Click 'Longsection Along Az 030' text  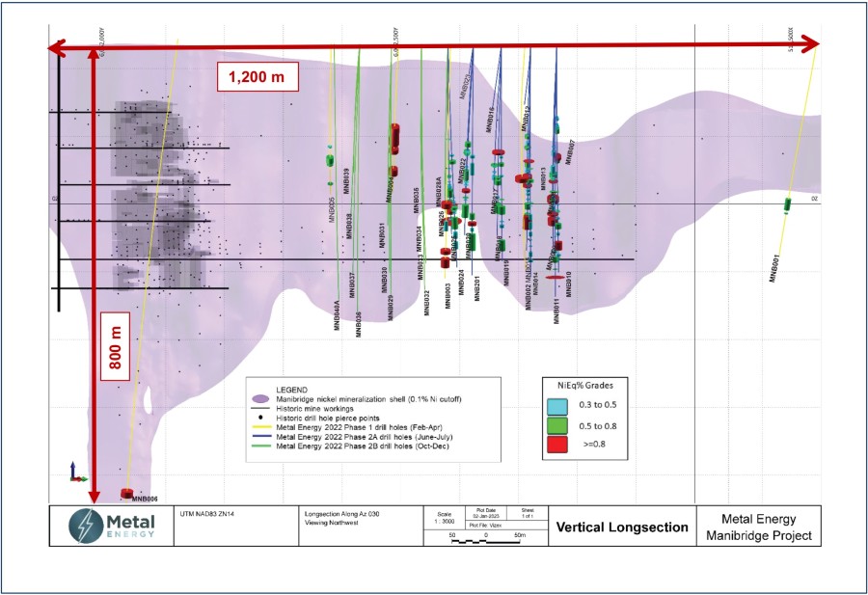click(342, 514)
